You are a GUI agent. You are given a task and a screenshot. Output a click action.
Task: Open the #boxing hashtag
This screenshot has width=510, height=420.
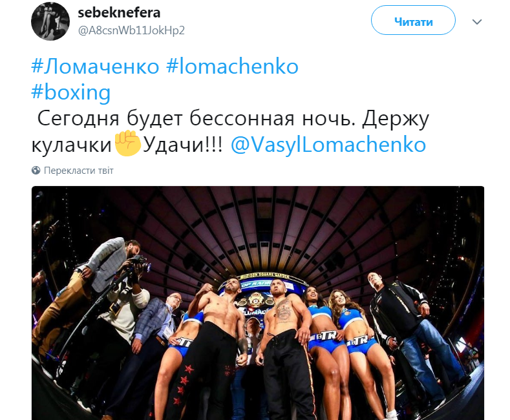(71, 92)
